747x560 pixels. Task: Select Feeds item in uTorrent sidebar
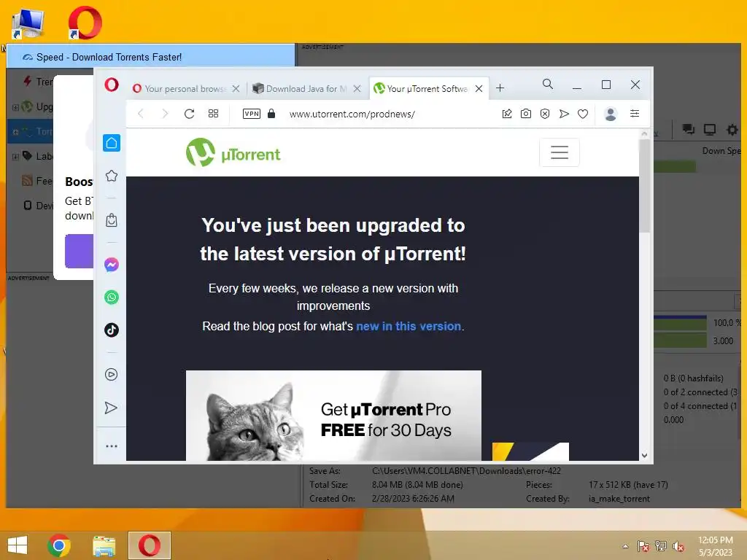click(37, 181)
